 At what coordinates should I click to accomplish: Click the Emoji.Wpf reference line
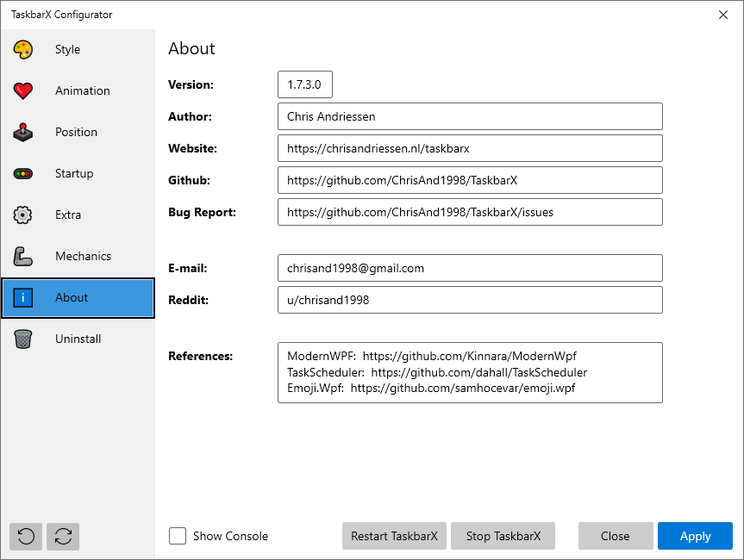click(431, 389)
